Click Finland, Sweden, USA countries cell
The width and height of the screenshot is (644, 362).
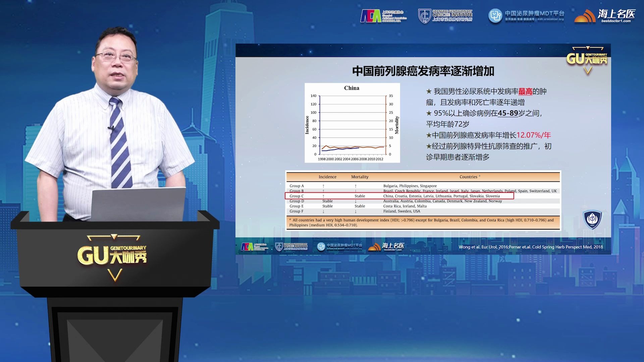click(401, 211)
